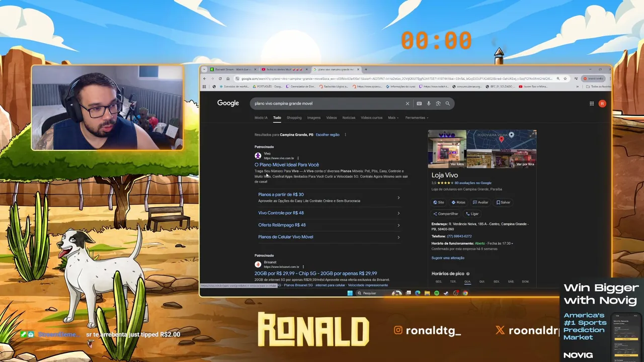
Task: Open Google Lens image search
Action: 438,104
